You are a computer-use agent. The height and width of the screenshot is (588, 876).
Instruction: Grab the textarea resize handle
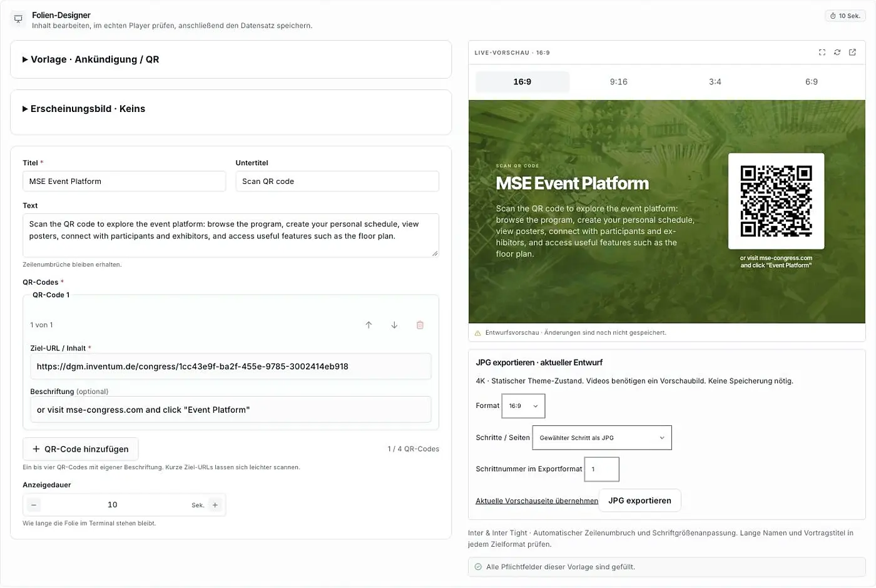click(435, 253)
